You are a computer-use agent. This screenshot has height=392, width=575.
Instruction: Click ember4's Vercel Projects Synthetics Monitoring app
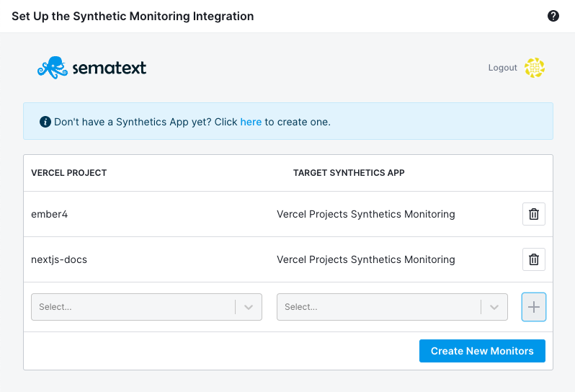[365, 214]
